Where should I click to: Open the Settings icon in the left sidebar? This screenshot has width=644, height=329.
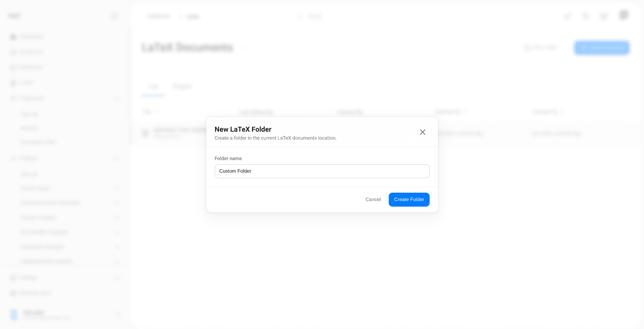13,278
